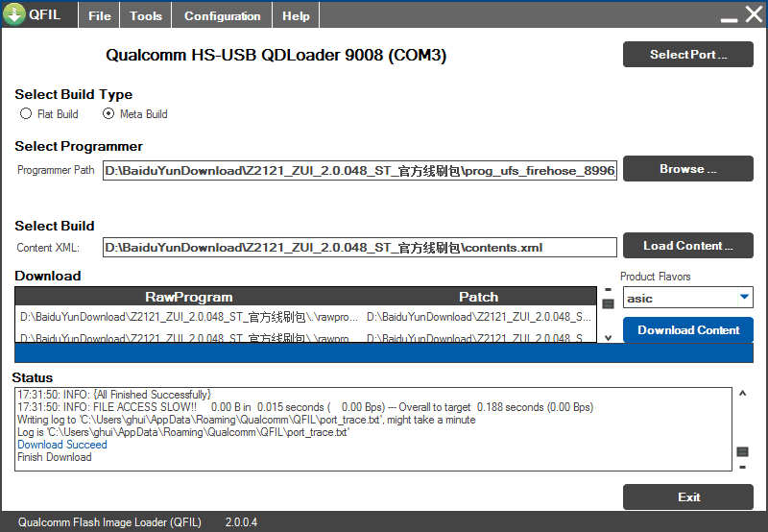Click Browse to choose a programmer file
The image size is (768, 532).
point(687,169)
